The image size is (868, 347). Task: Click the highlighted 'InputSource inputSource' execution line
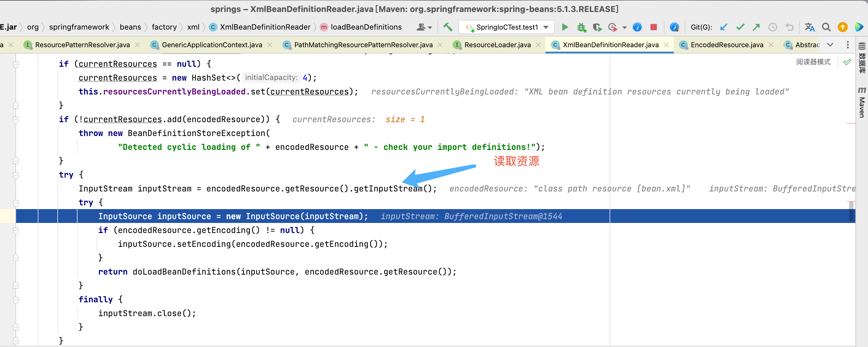(435, 216)
